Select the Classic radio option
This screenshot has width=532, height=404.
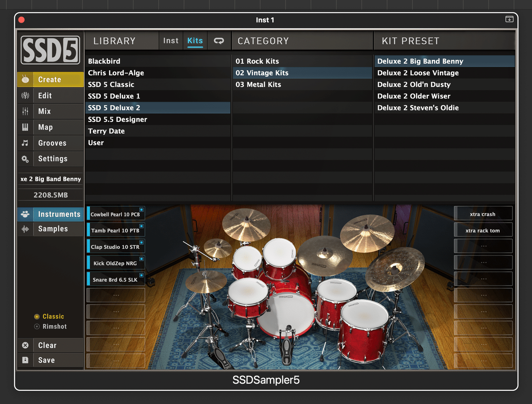point(50,317)
